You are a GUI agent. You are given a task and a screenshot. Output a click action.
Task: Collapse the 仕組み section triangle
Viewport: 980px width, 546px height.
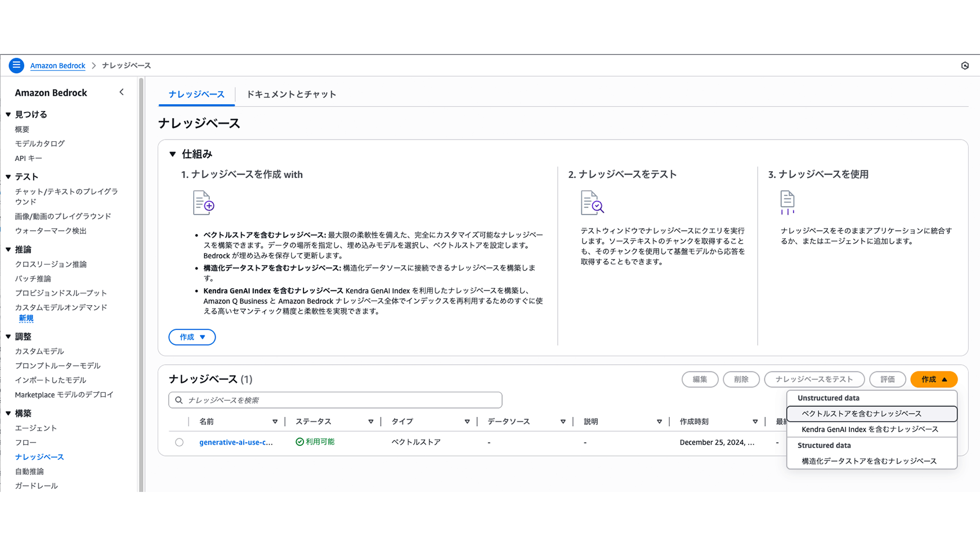172,154
